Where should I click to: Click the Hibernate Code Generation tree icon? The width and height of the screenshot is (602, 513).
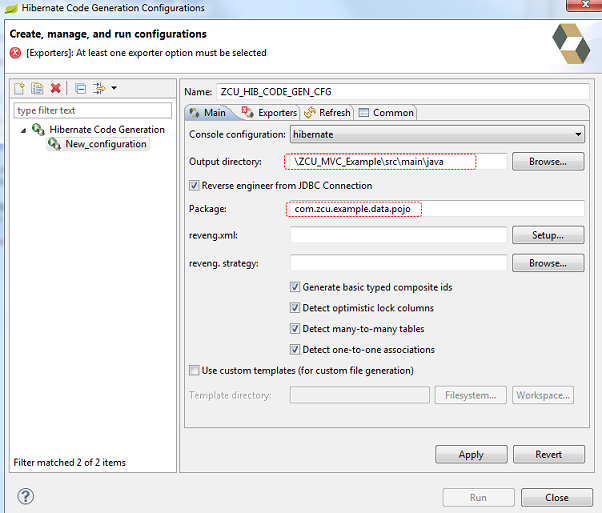pos(38,129)
